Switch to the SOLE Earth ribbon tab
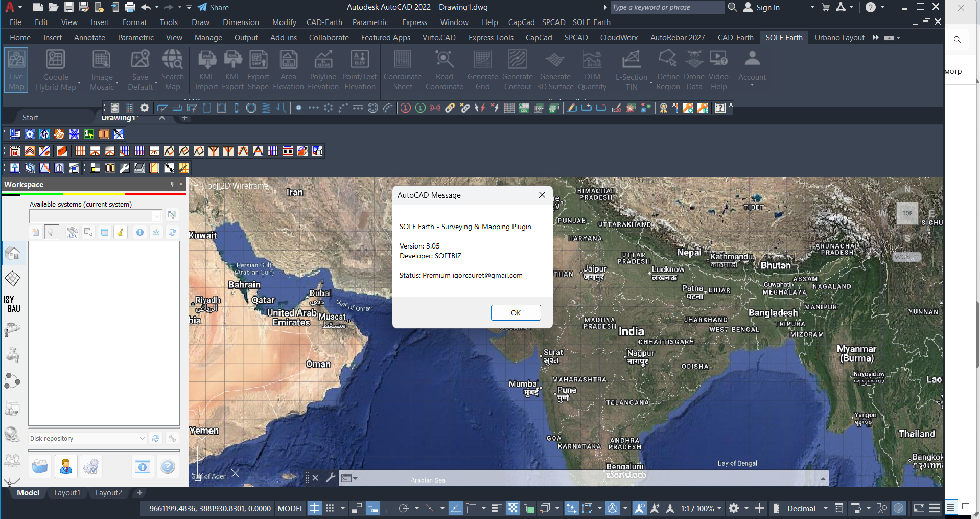 coord(784,37)
